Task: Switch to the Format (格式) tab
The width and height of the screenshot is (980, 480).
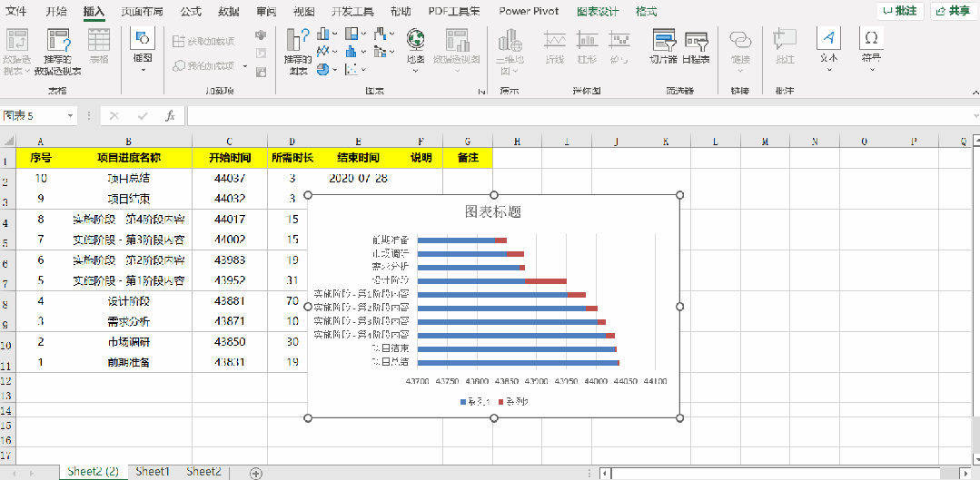Action: (x=646, y=11)
